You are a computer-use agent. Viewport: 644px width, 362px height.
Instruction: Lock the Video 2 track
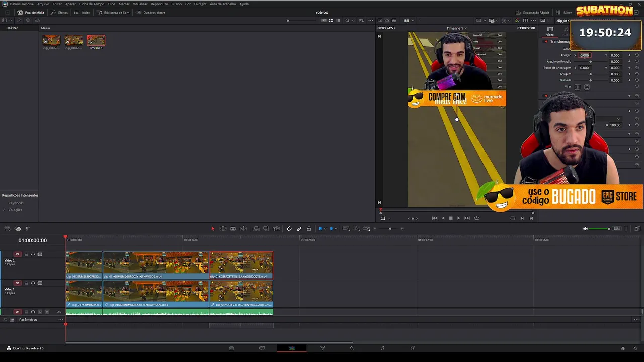click(x=26, y=254)
